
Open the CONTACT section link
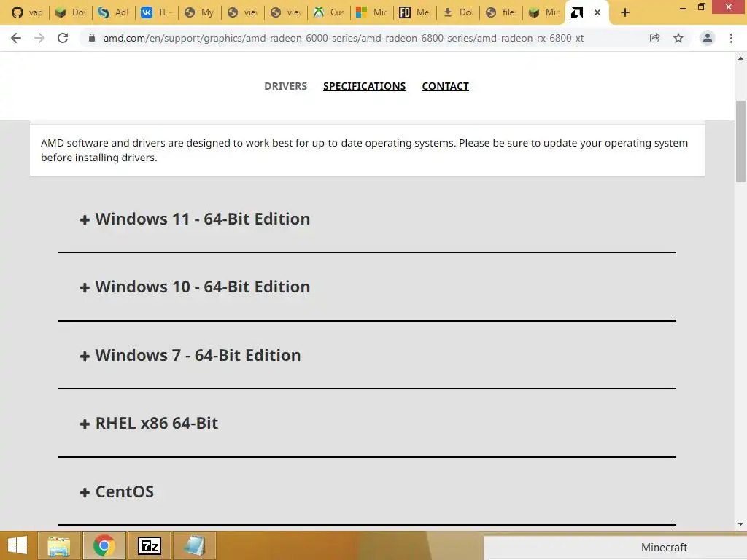446,86
